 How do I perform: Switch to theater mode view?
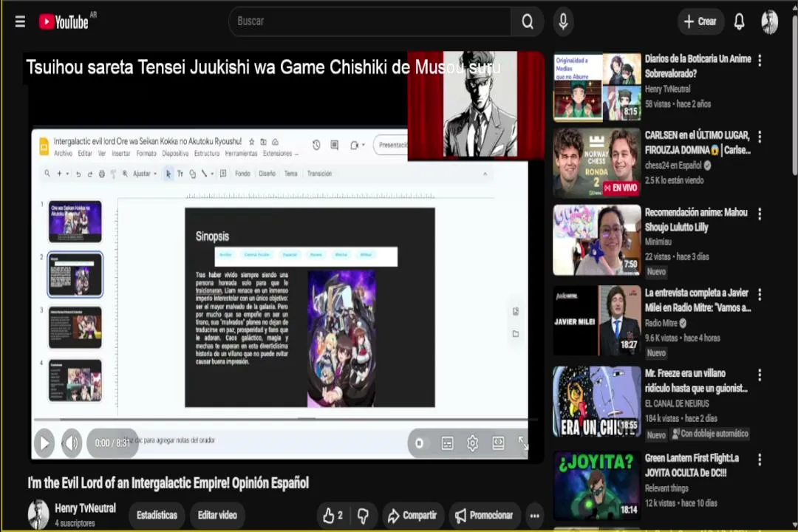[498, 443]
